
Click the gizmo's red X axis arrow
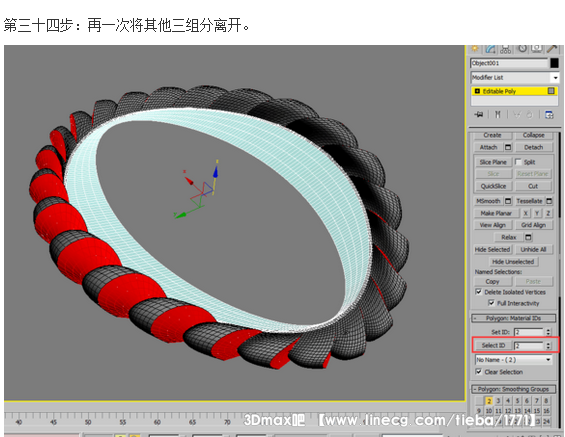(189, 180)
